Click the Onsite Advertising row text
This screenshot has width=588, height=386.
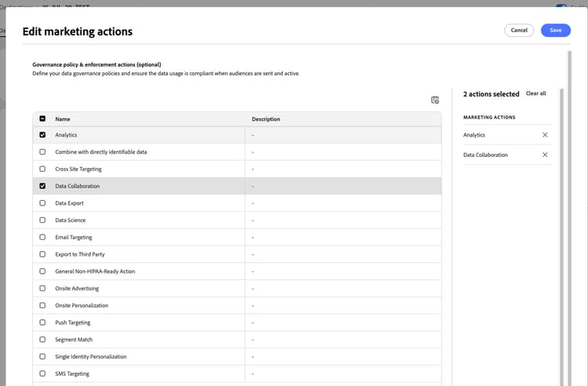click(x=77, y=289)
